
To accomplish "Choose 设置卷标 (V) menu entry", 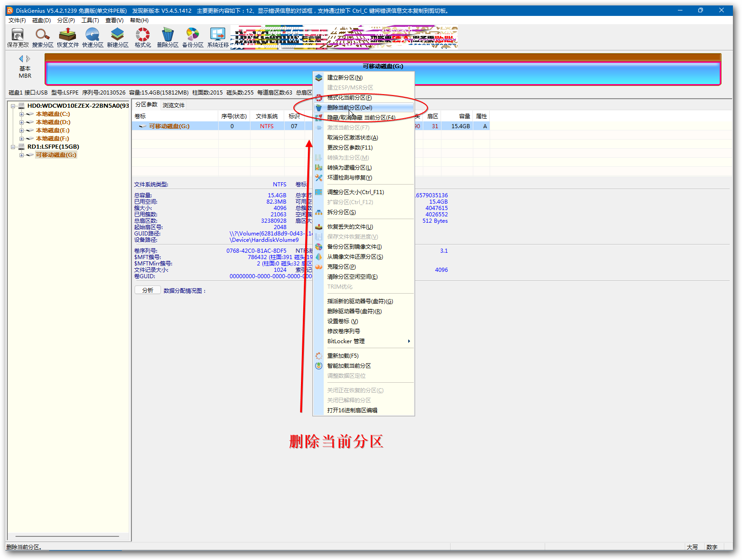I will [x=364, y=321].
